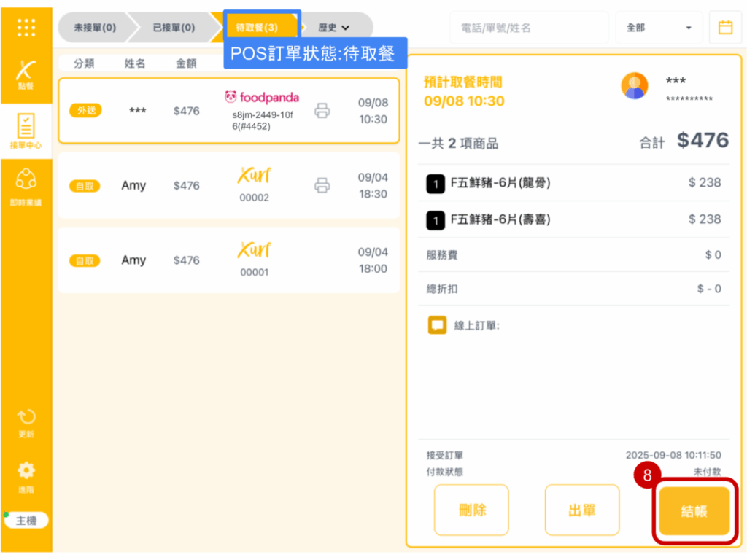This screenshot has width=747, height=560.
Task: Click the 出單 print order button
Action: 581,510
